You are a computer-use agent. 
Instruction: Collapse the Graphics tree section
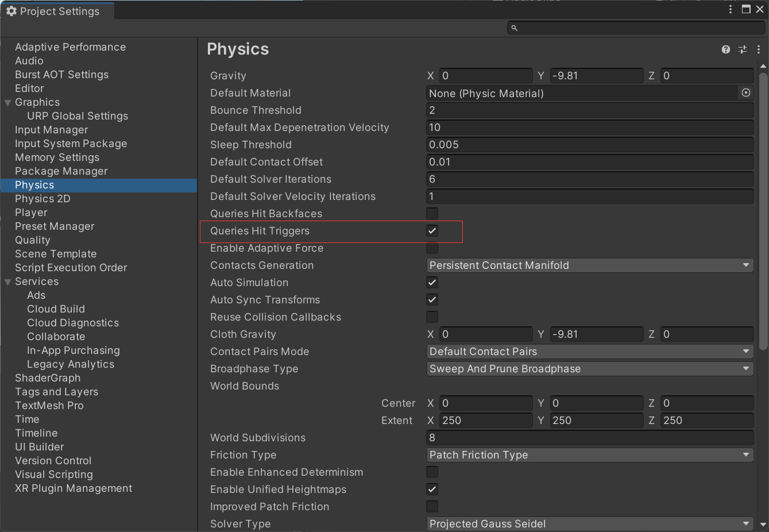(8, 103)
